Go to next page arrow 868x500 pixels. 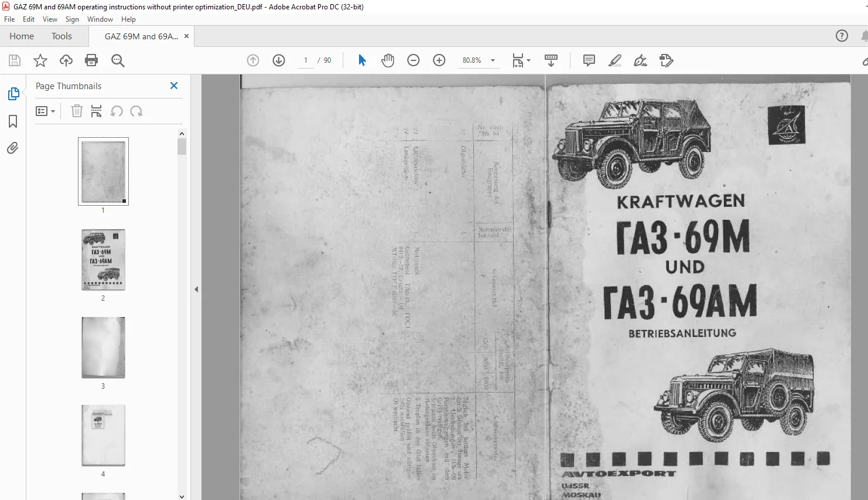click(x=279, y=60)
